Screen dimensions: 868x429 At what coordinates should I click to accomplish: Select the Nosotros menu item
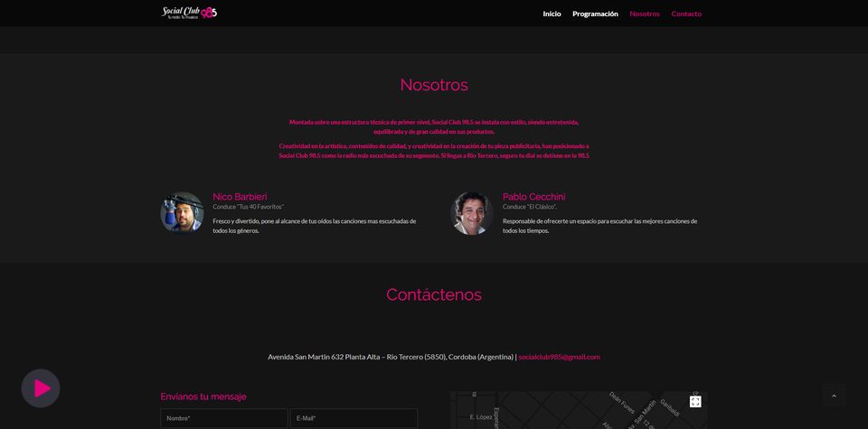645,14
